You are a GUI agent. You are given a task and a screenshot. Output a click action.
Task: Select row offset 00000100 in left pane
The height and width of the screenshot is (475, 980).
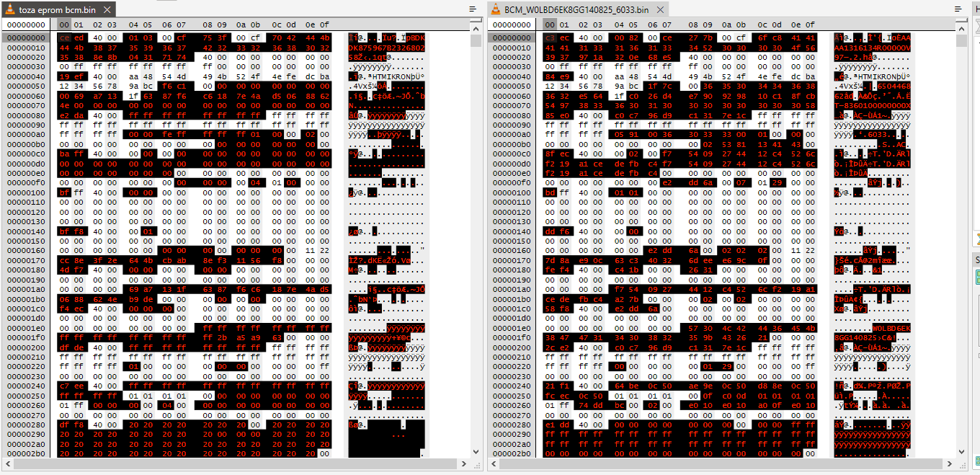click(x=25, y=192)
